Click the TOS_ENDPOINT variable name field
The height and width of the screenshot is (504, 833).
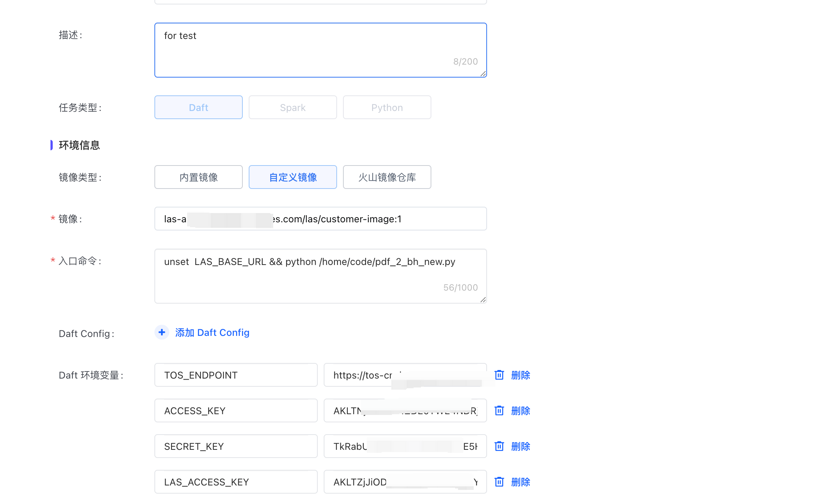[x=236, y=375]
